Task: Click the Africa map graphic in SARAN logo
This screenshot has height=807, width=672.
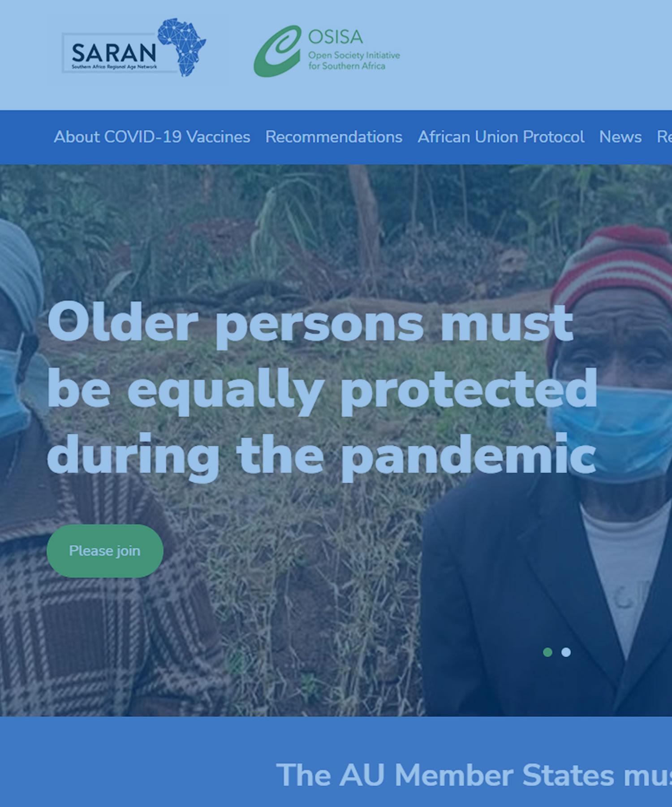Action: (x=182, y=47)
